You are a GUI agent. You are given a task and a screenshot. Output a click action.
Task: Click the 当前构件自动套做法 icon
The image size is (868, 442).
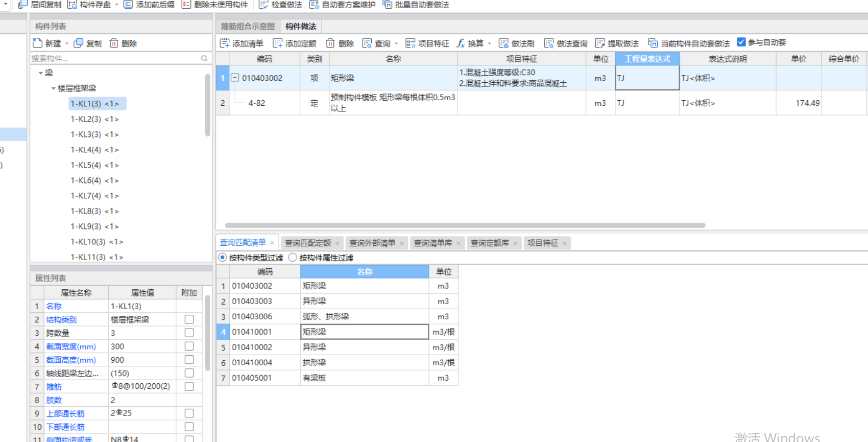click(653, 43)
